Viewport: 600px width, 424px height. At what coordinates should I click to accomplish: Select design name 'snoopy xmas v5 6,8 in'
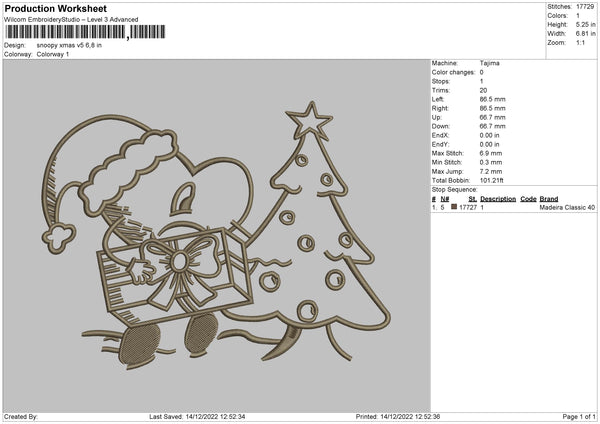[x=69, y=45]
